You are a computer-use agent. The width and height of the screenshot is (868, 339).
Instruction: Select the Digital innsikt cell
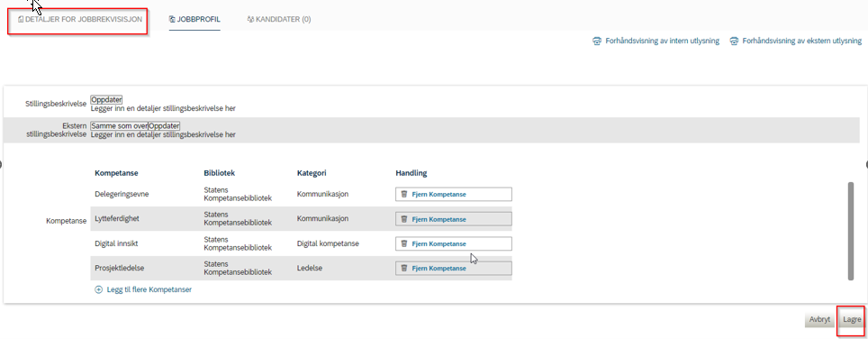point(117,243)
